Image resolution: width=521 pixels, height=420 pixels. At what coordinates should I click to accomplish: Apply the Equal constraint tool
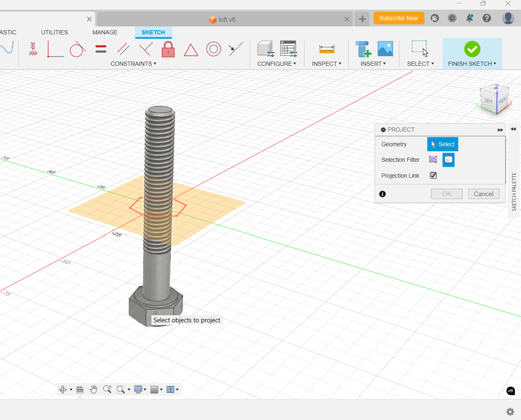tap(101, 49)
